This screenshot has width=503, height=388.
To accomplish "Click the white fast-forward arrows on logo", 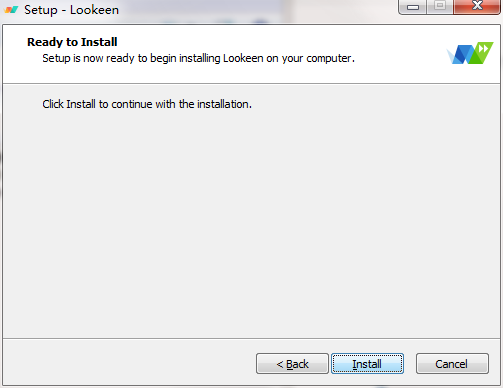I will pyautogui.click(x=483, y=49).
